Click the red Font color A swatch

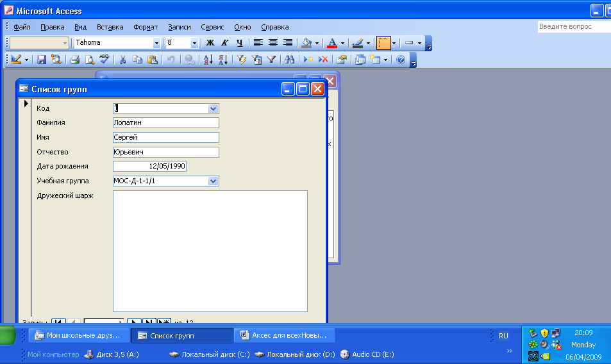[x=332, y=43]
